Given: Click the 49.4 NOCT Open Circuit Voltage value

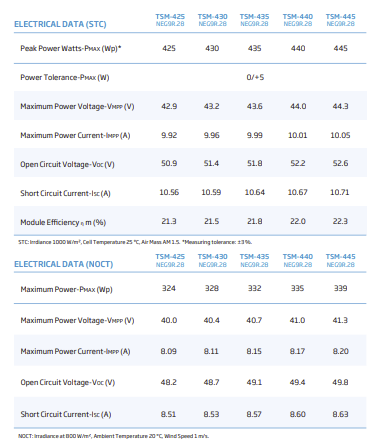Looking at the screenshot, I should tap(297, 382).
